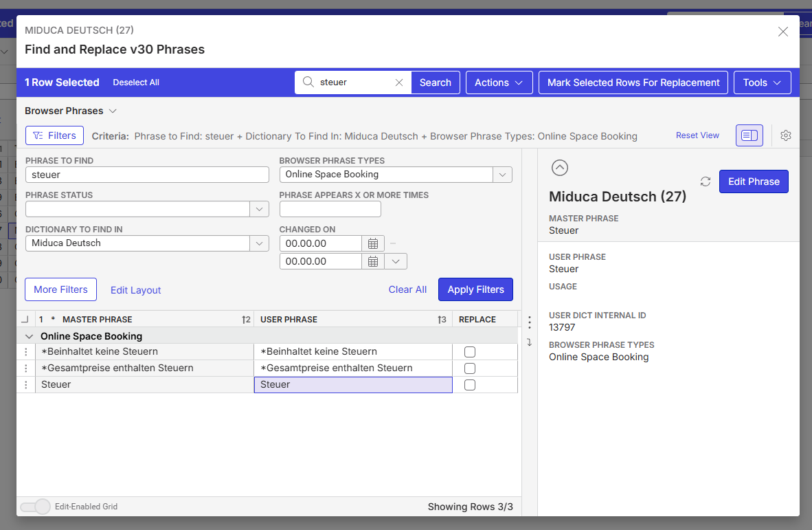The height and width of the screenshot is (530, 812).
Task: Refresh the phrase detail panel
Action: pyautogui.click(x=706, y=181)
